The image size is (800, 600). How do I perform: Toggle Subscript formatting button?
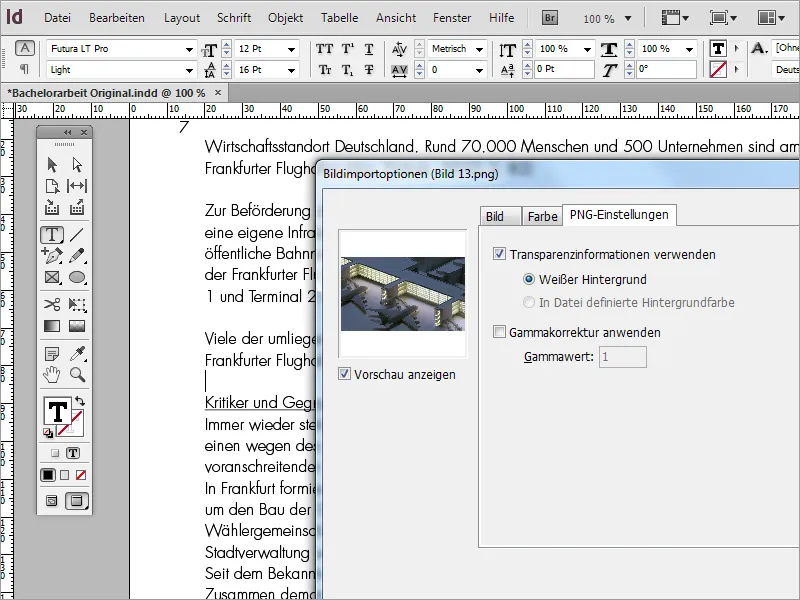click(x=347, y=69)
